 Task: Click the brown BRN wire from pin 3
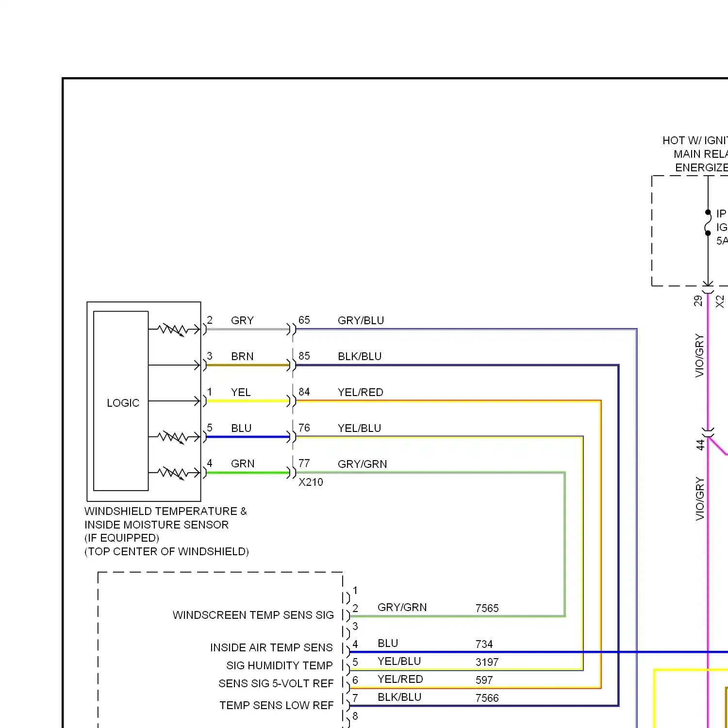pos(248,365)
